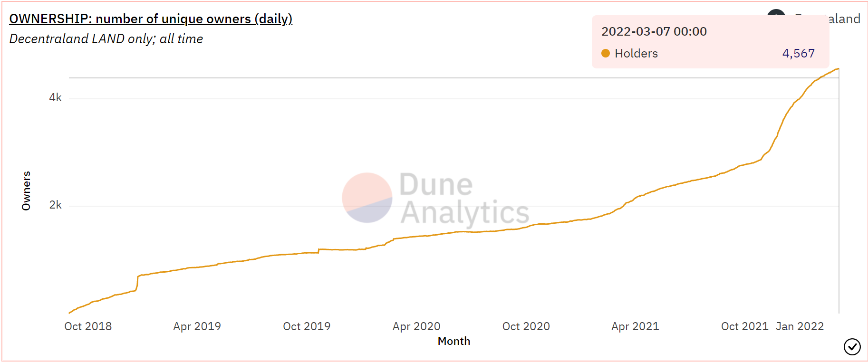Click the Apr 2021 x-axis label
This screenshot has height=362, width=868.
coord(635,326)
